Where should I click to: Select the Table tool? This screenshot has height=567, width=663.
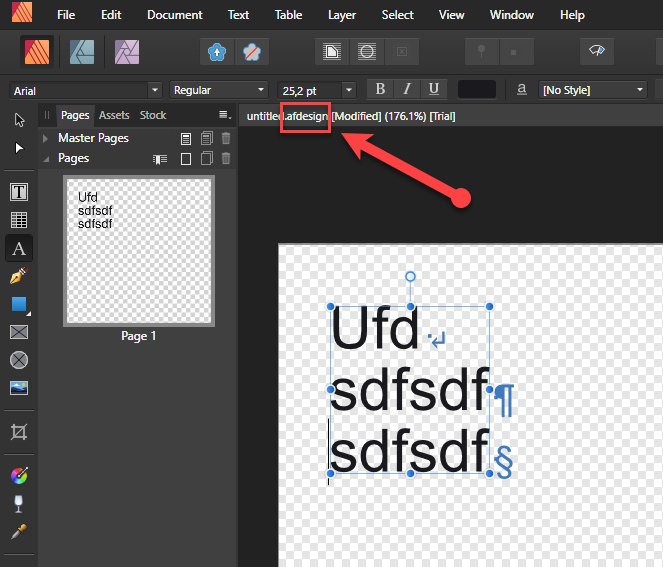19,220
